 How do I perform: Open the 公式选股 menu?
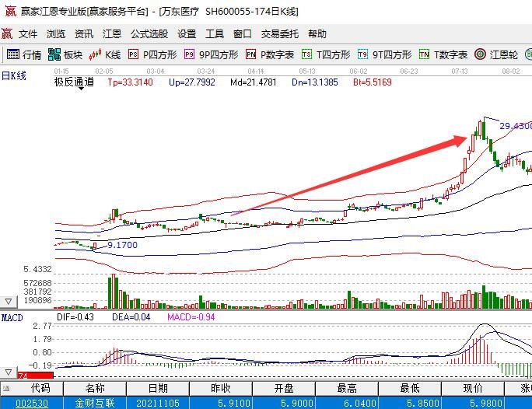point(149,34)
